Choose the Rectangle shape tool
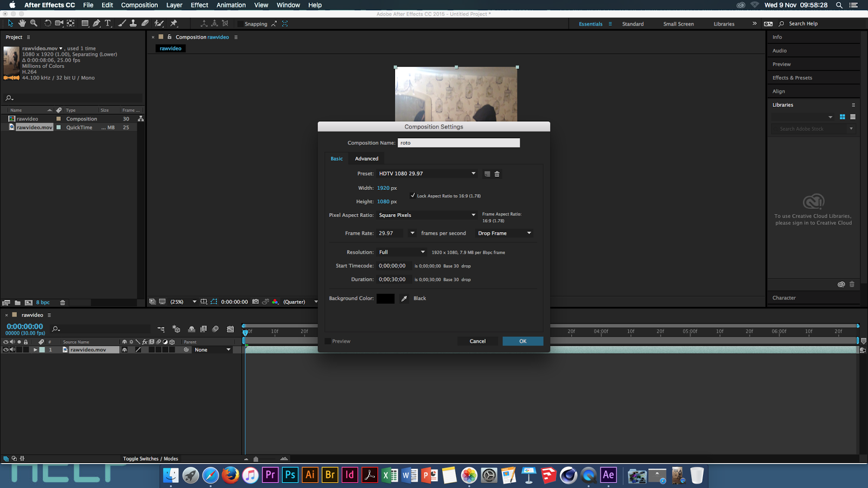This screenshot has height=488, width=868. 85,23
